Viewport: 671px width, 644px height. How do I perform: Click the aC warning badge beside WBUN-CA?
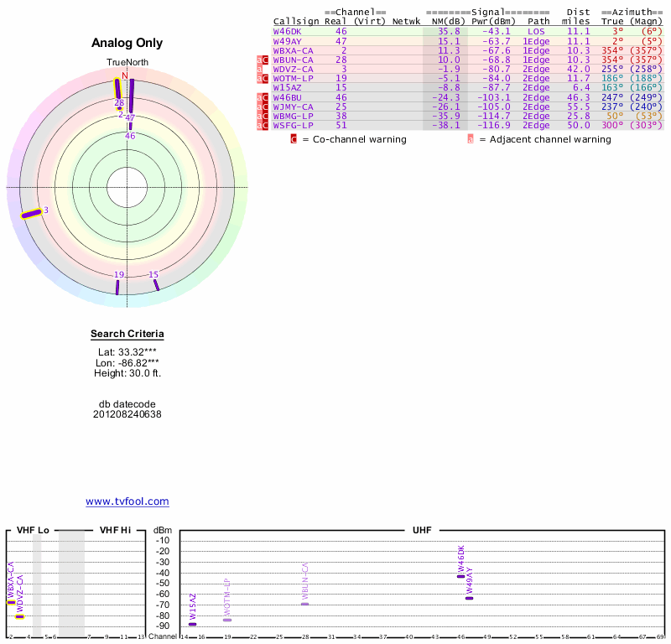(263, 60)
